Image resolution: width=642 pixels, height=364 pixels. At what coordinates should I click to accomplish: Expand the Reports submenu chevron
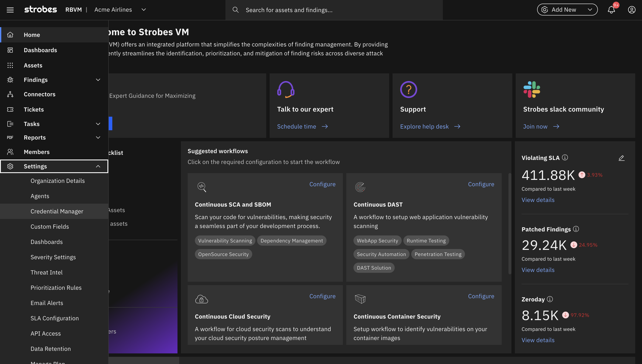98,137
